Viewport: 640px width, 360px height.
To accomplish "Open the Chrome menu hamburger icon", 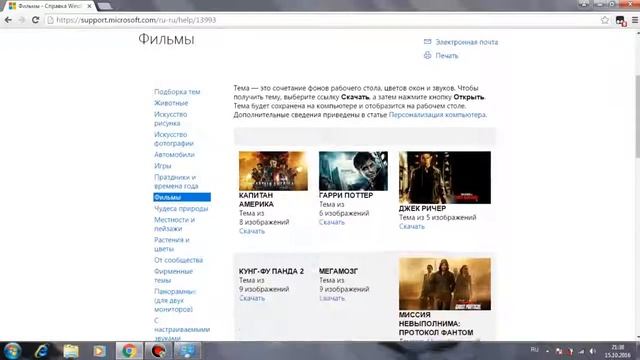I will 635,20.
